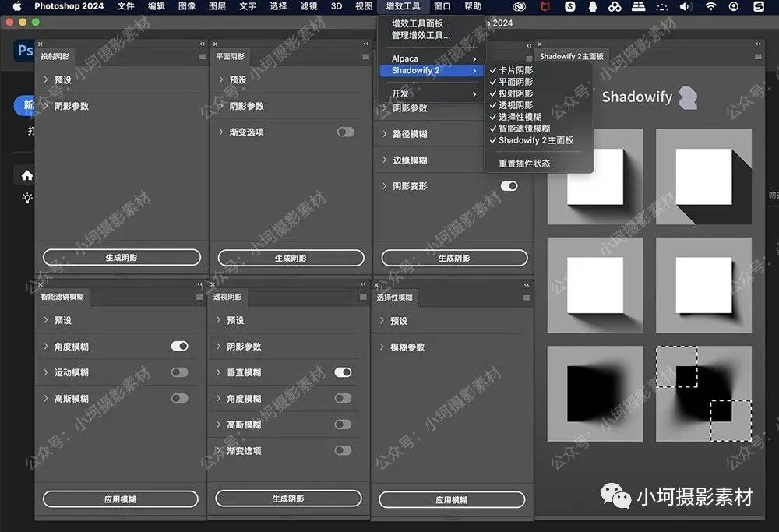This screenshot has height=532, width=779.
Task: Expand the 垂直模糊 section chevron
Action: point(218,372)
